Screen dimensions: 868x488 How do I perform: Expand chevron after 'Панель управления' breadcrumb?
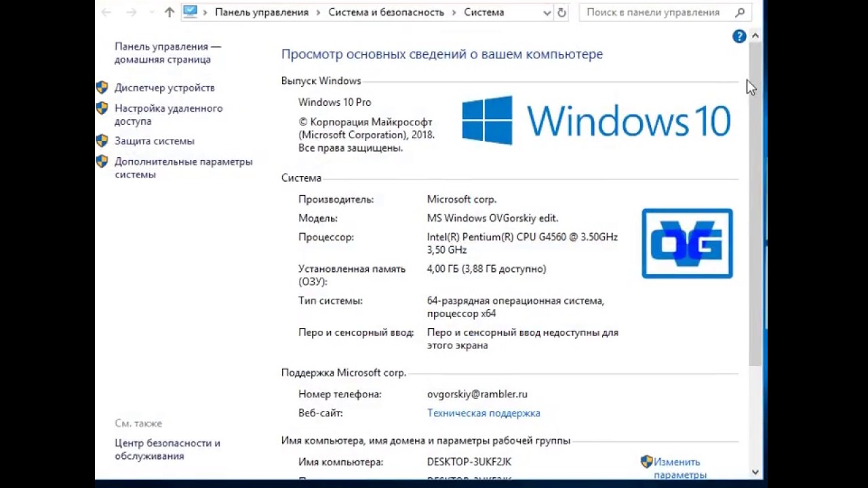(319, 12)
